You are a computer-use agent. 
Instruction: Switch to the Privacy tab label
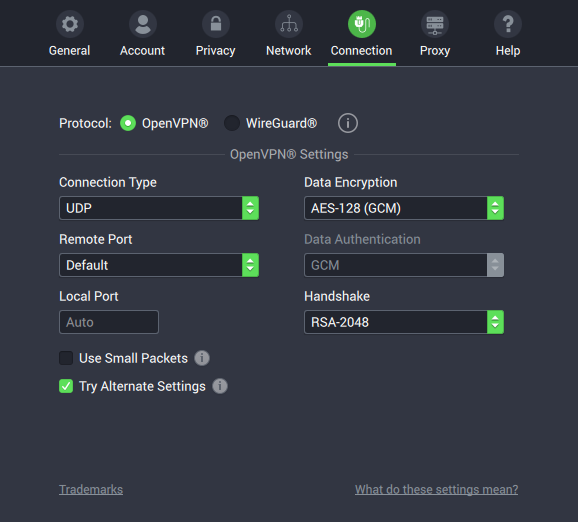pos(216,51)
